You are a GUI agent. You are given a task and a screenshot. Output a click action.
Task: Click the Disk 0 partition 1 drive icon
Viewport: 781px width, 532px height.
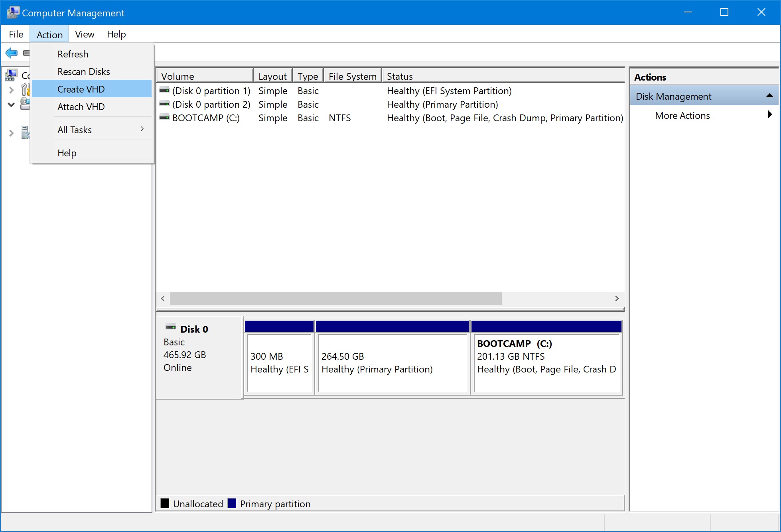point(164,91)
